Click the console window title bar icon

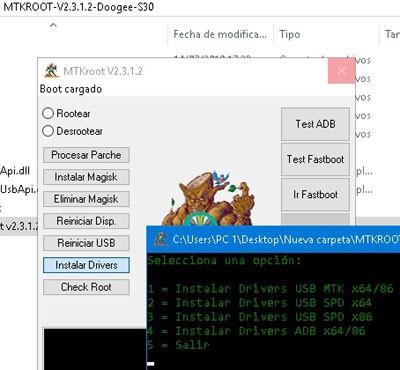(x=161, y=239)
